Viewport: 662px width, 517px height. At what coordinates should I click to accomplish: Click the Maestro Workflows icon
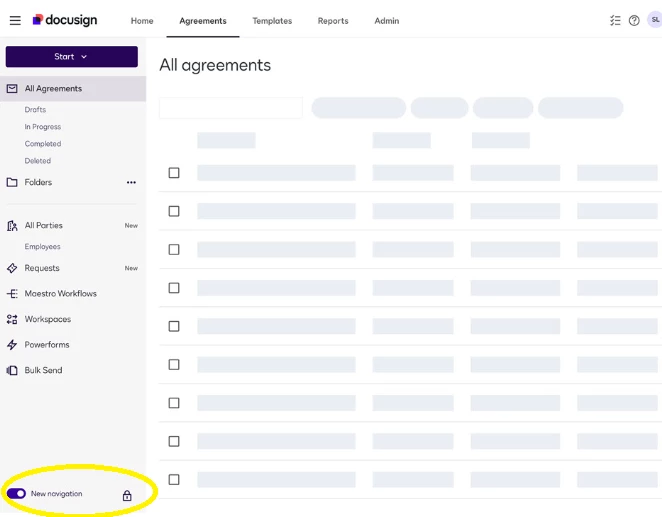point(12,294)
